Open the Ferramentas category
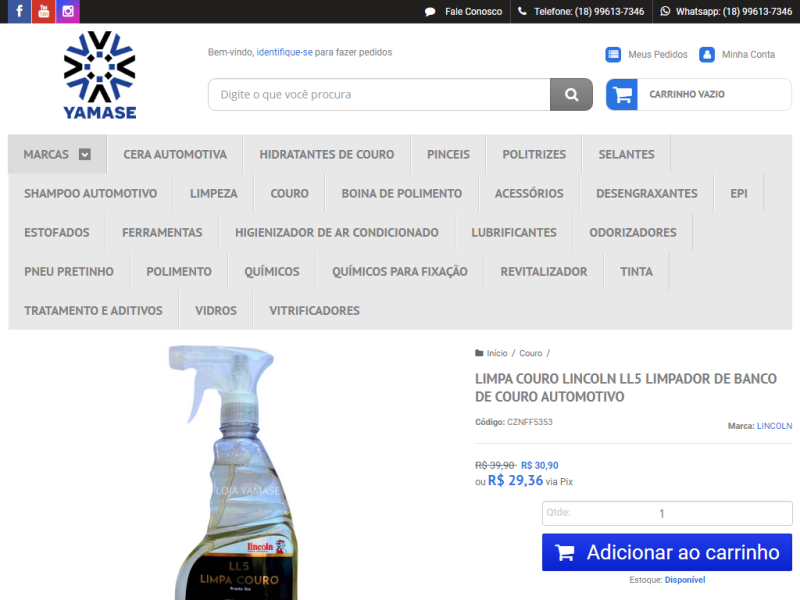800x600 pixels. click(162, 233)
